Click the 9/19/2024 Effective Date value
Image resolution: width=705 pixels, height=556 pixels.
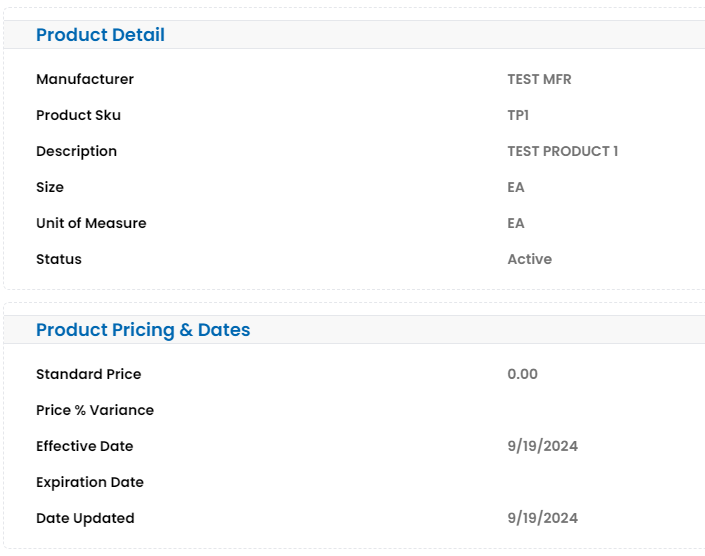tap(542, 446)
